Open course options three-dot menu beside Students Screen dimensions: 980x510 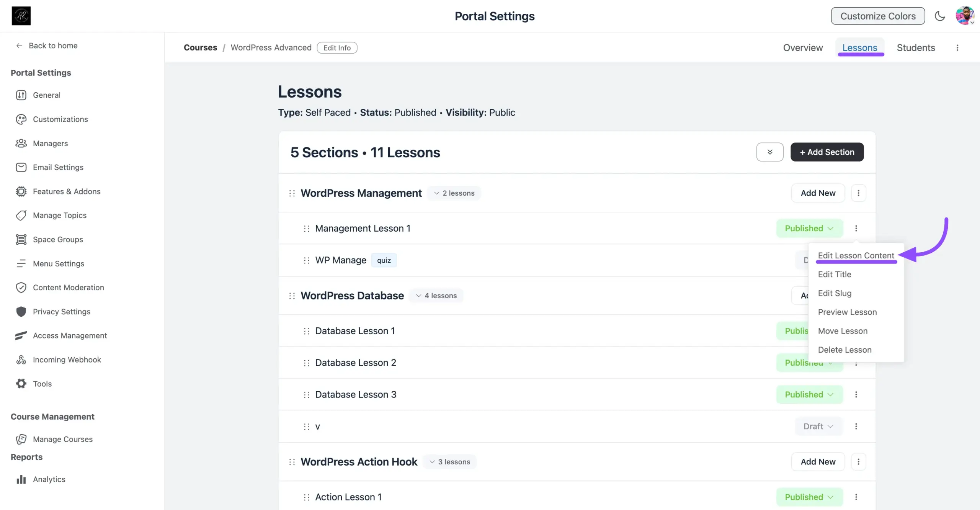pos(957,47)
